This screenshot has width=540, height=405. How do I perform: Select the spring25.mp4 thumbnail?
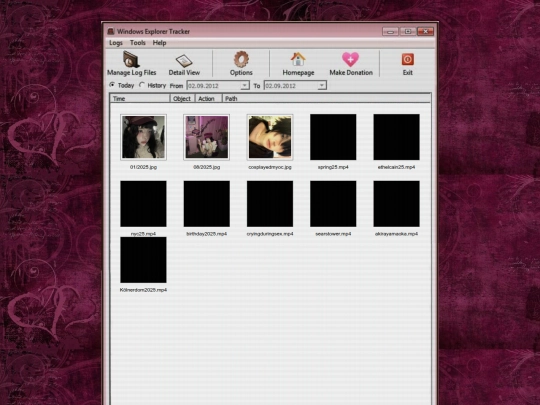[333, 137]
